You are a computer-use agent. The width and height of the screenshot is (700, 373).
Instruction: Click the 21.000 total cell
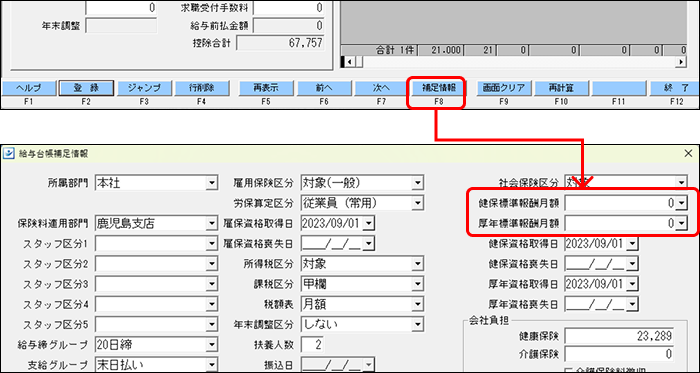[441, 50]
